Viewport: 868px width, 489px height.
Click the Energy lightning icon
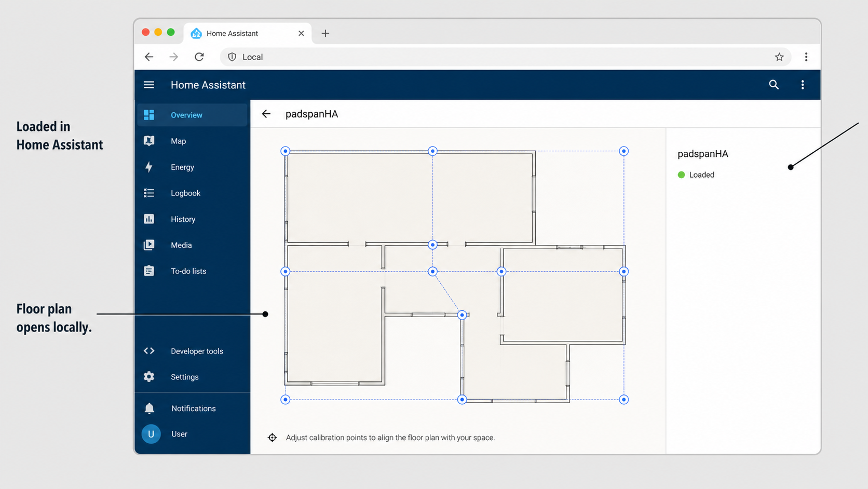coord(149,167)
